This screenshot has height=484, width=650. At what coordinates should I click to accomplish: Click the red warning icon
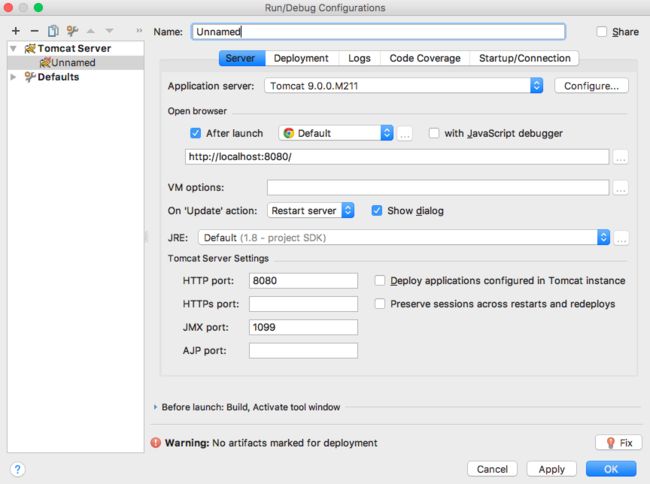point(156,443)
